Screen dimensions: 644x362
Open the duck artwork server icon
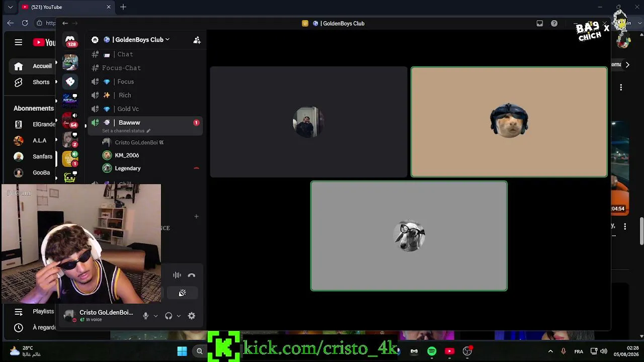[x=70, y=62]
